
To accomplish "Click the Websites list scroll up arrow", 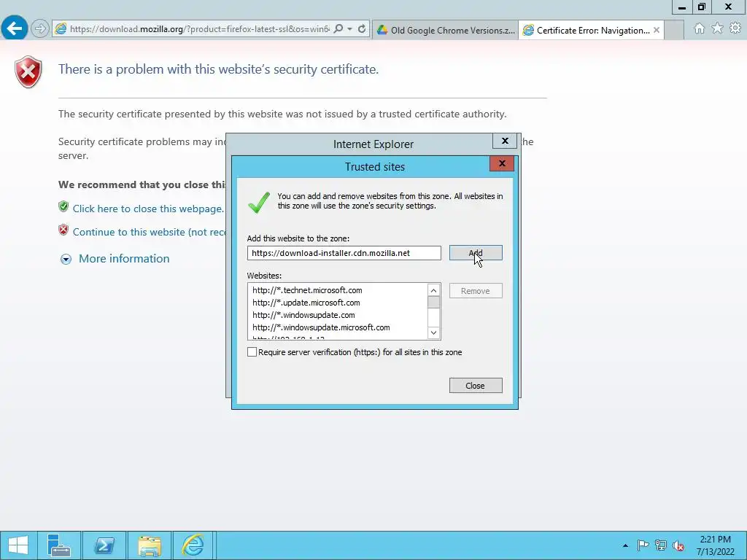I will pyautogui.click(x=433, y=290).
